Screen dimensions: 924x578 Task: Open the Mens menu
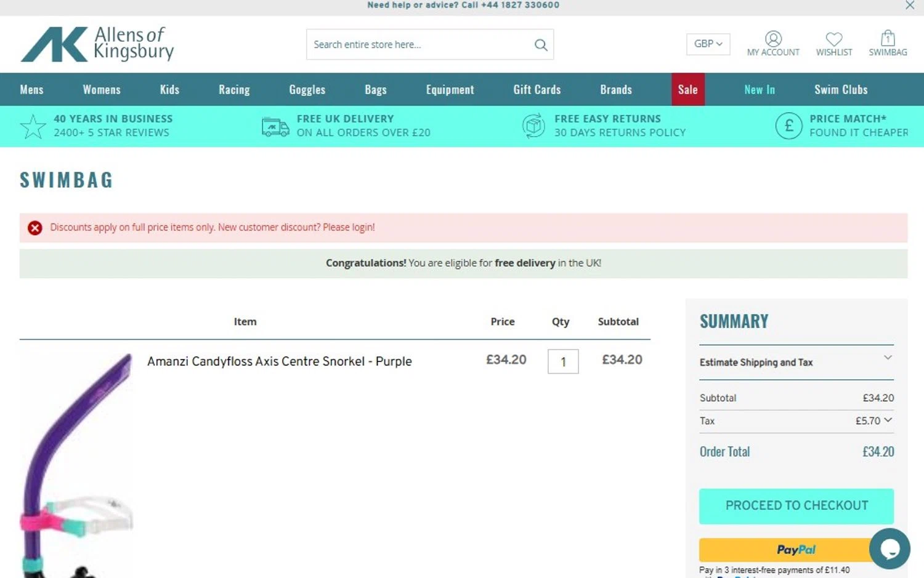click(31, 90)
